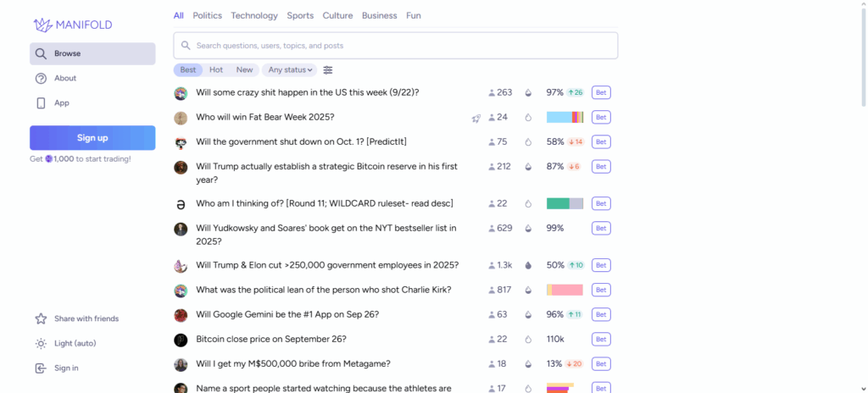
Task: Click liquidity drop icon on Google Gemini row
Action: point(528,315)
